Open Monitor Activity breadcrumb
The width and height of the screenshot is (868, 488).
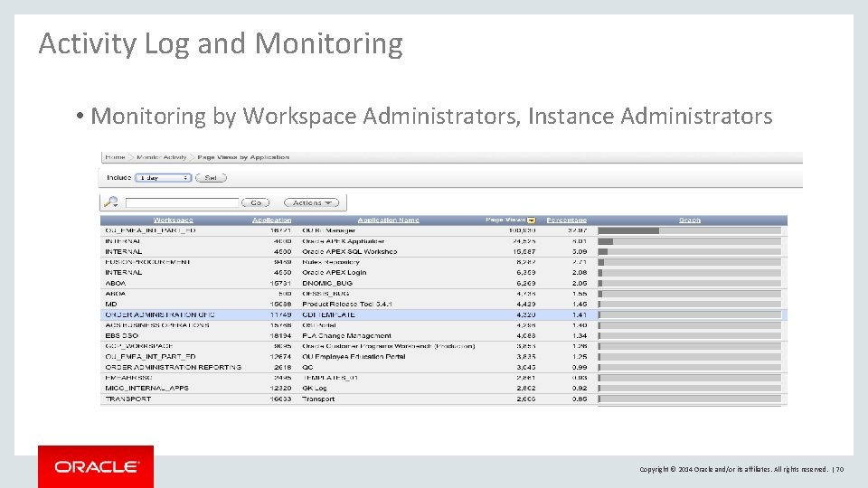(x=162, y=157)
